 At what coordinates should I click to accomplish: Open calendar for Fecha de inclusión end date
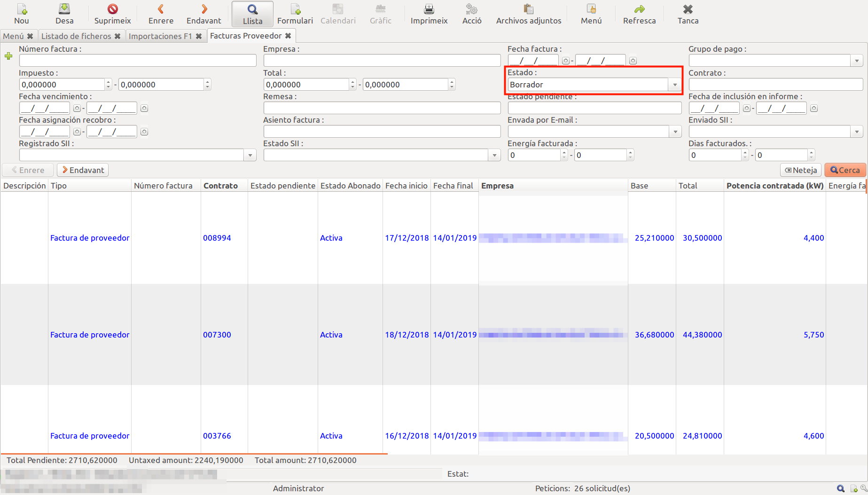[814, 108]
